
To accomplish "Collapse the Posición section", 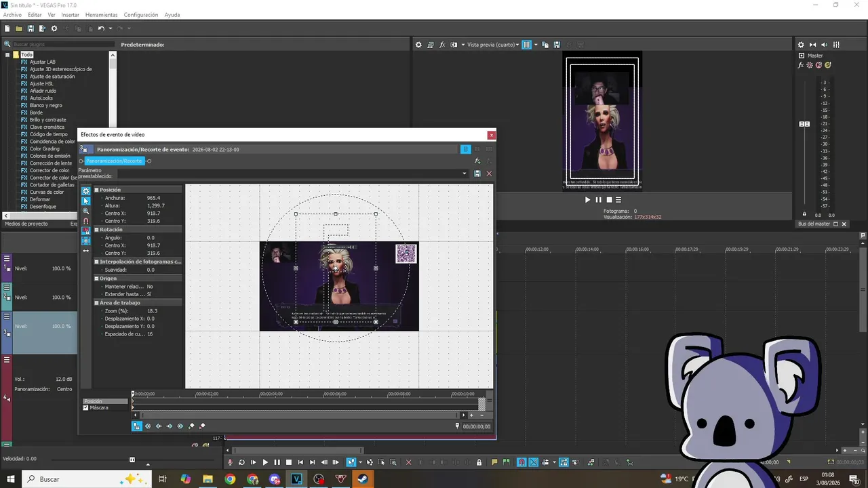I will click(97, 190).
